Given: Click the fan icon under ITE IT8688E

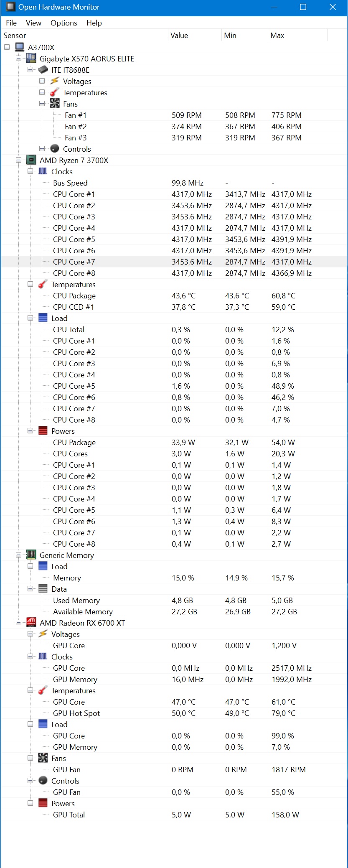Looking at the screenshot, I should (x=54, y=104).
